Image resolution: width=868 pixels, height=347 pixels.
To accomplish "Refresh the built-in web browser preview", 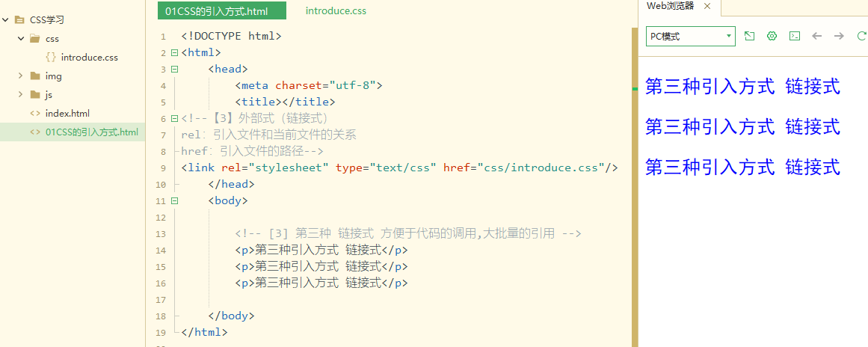I will (861, 36).
